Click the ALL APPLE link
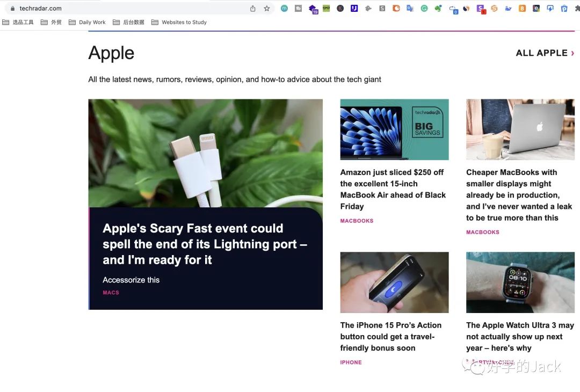Screen dimensions: 580x392 pyautogui.click(x=545, y=53)
